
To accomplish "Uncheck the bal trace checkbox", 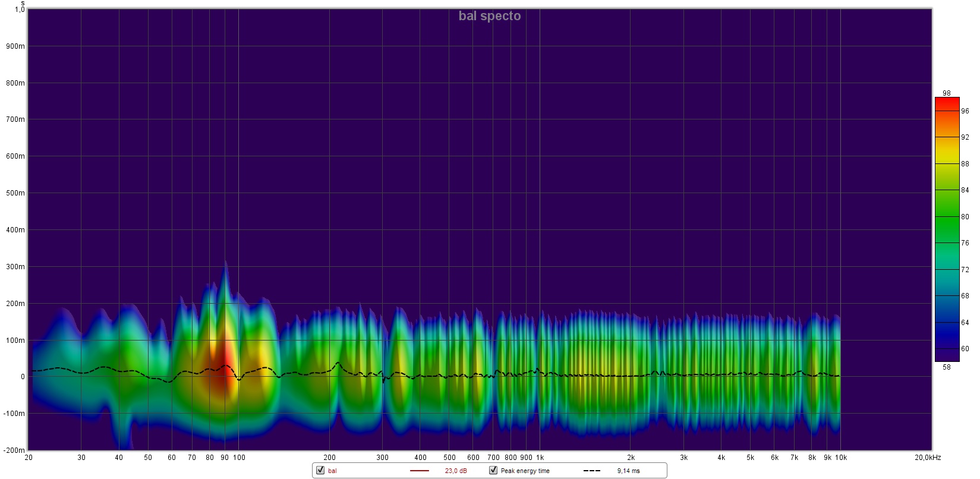I will 320,470.
